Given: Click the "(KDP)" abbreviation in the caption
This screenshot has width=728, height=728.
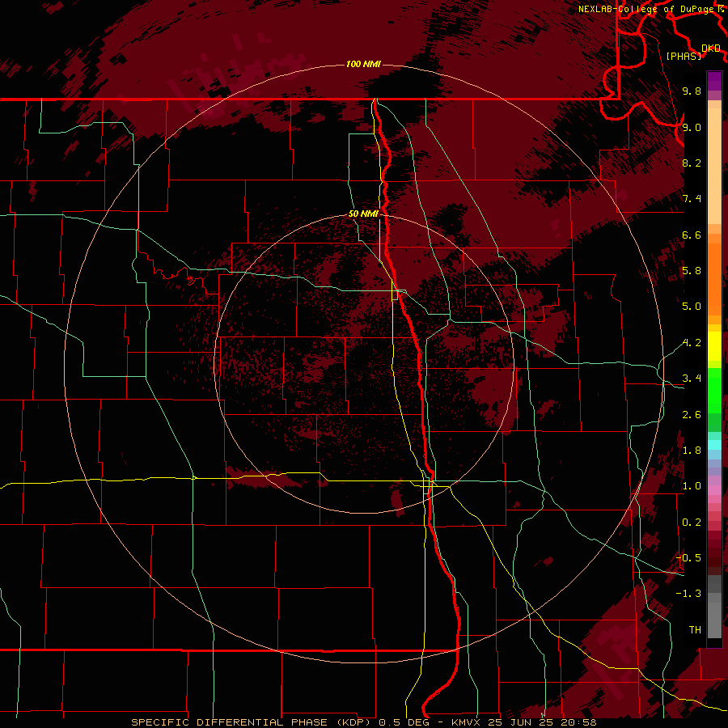Looking at the screenshot, I should [352, 722].
